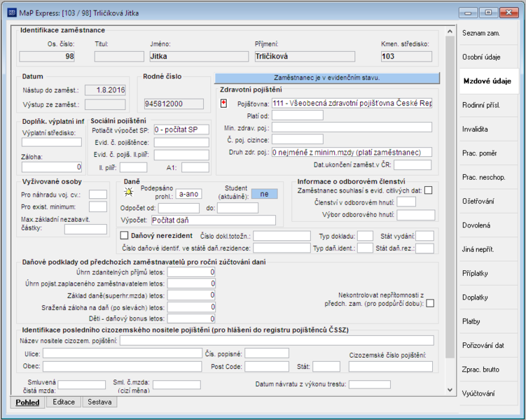Click the Nástup do zaměst. date field
This screenshot has height=420, width=526.
click(105, 90)
